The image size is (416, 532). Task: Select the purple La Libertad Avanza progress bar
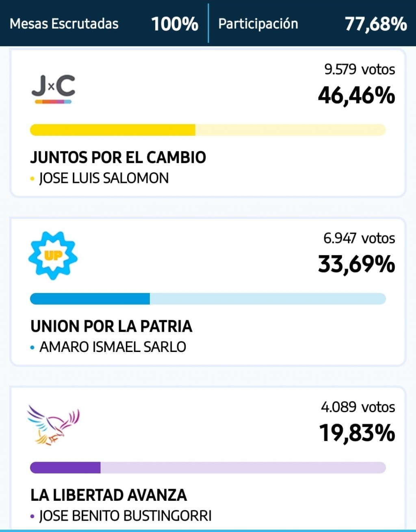point(208,468)
